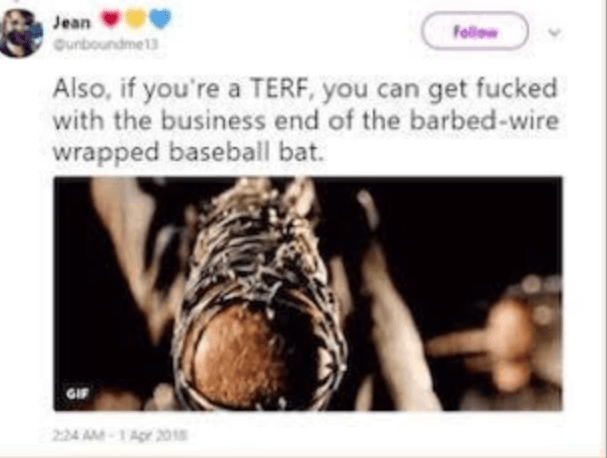Screen dimensions: 607x458
Task: Click the blue heart emoji beside Jean
Action: (160, 18)
